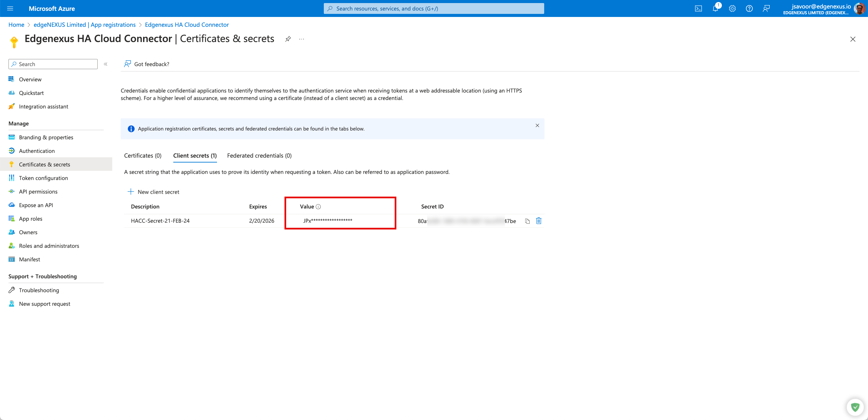Open portal settings gear icon
The image size is (868, 420).
click(732, 8)
